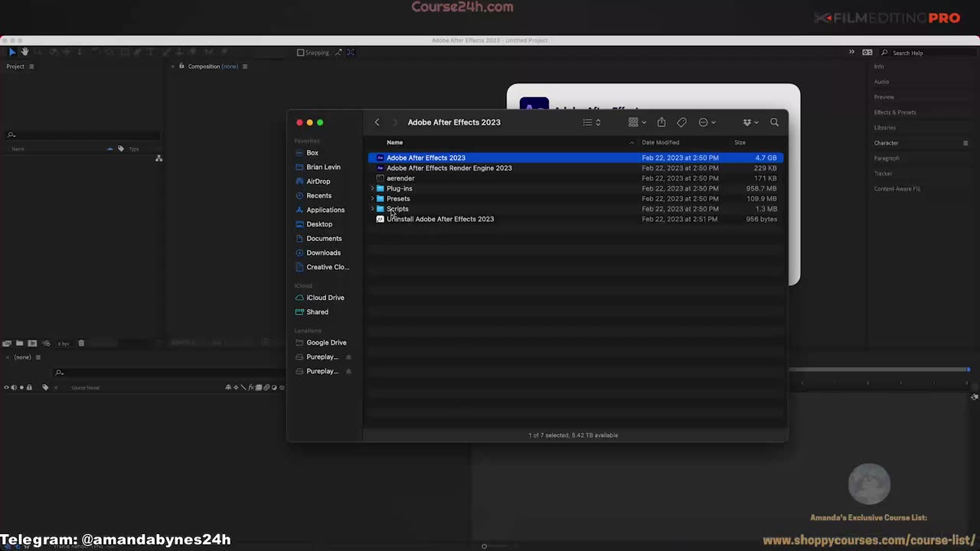Open Downloads in Finder sidebar
Viewport: 980px width, 551px height.
pos(323,253)
